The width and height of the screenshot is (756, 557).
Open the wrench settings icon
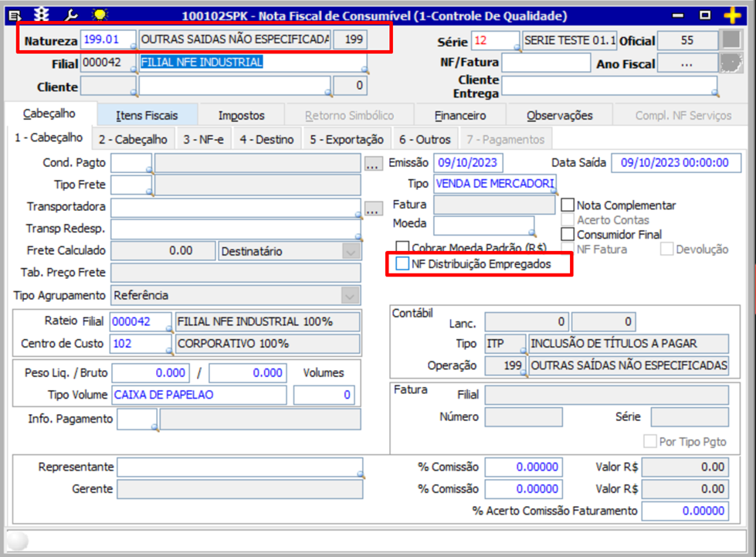click(x=71, y=15)
